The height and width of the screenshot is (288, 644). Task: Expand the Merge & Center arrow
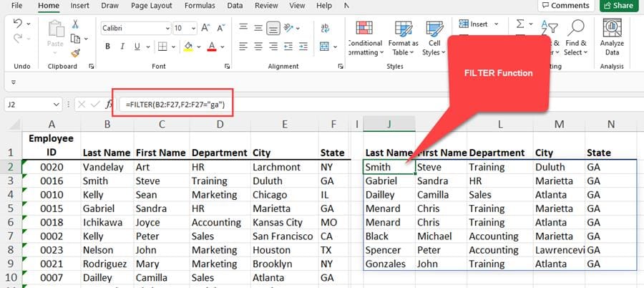point(336,47)
